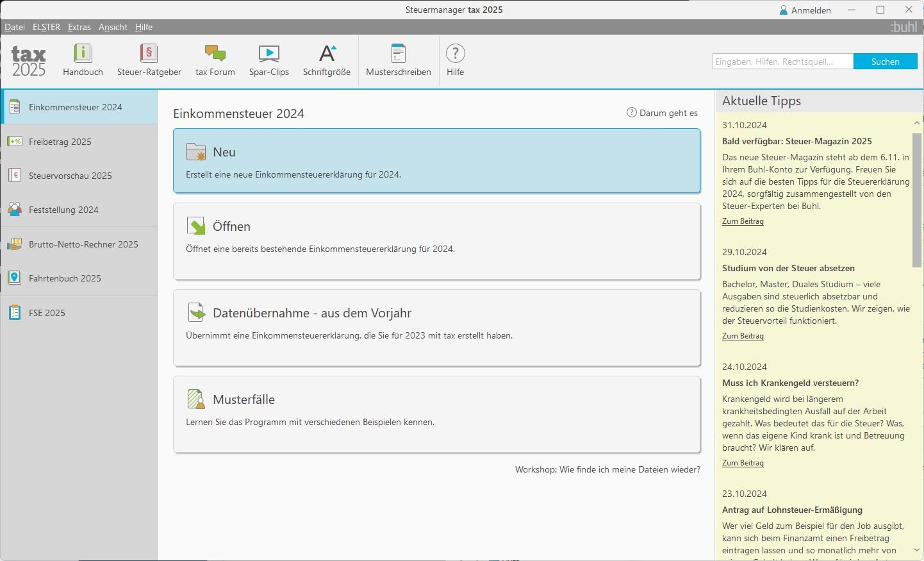
Task: Select Fahrtenbuch 2025 in the sidebar
Action: pyautogui.click(x=79, y=278)
